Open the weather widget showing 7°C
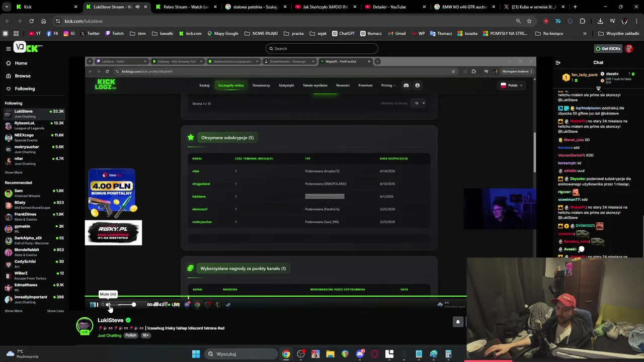This screenshot has height=362, width=644. click(21, 354)
